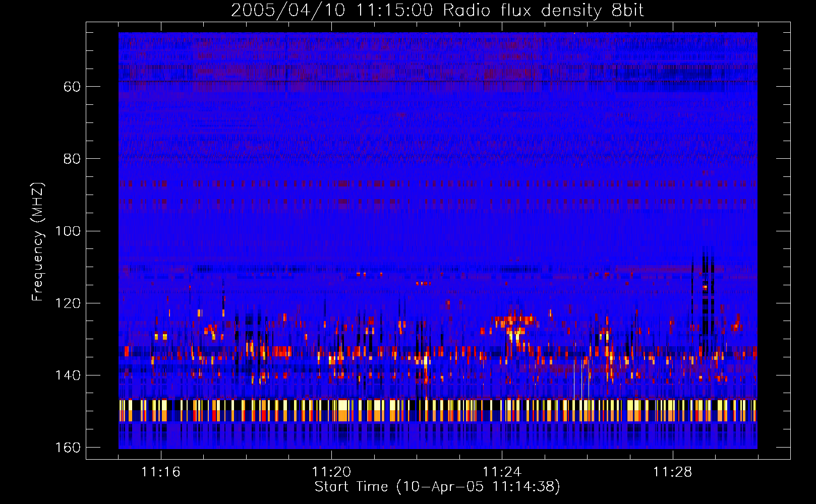Image resolution: width=816 pixels, height=504 pixels.
Task: Click the 80 frequency tick label
Action: 72,159
